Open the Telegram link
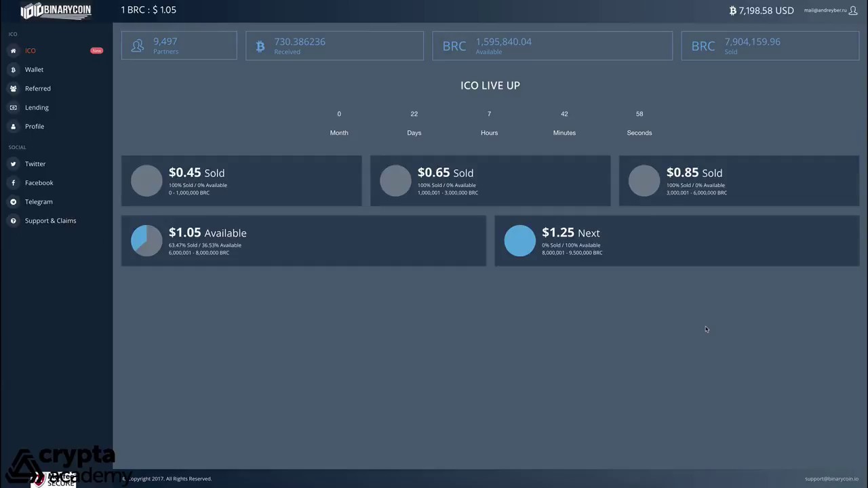 click(39, 202)
